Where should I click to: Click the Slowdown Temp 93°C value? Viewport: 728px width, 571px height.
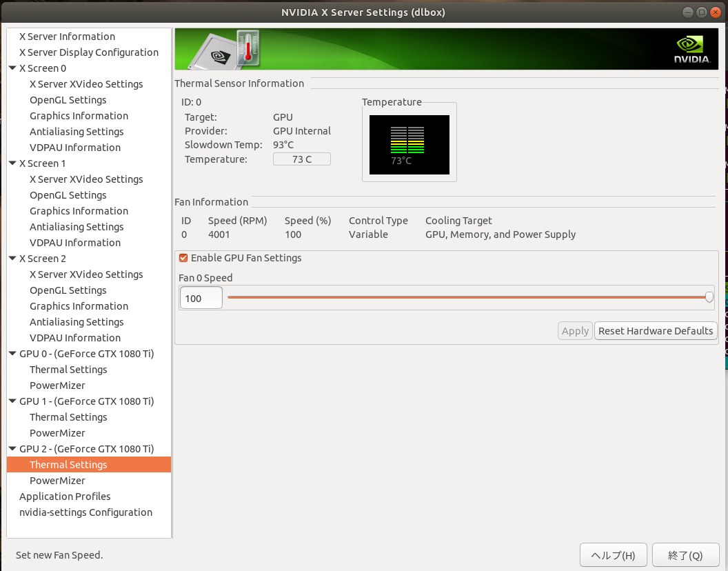283,145
